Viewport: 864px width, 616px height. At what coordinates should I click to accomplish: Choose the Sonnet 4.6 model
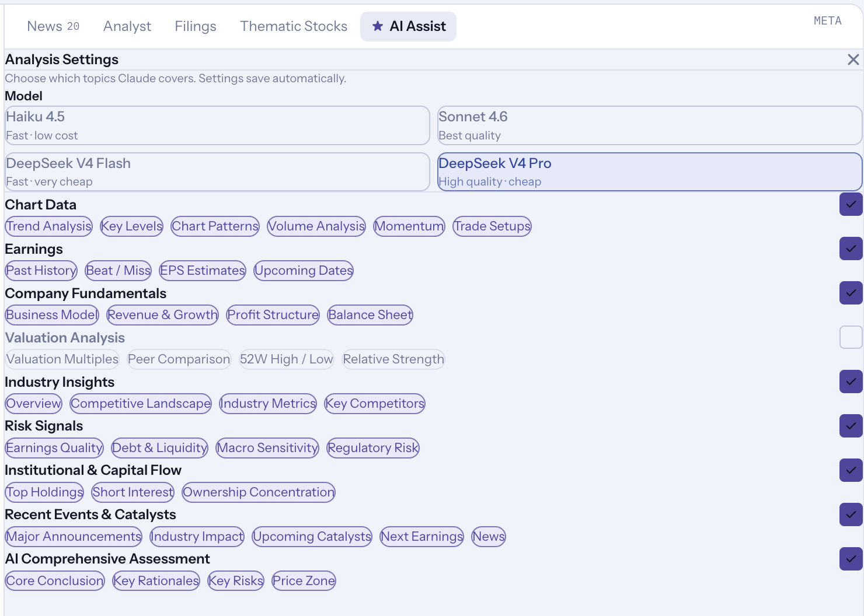650,125
